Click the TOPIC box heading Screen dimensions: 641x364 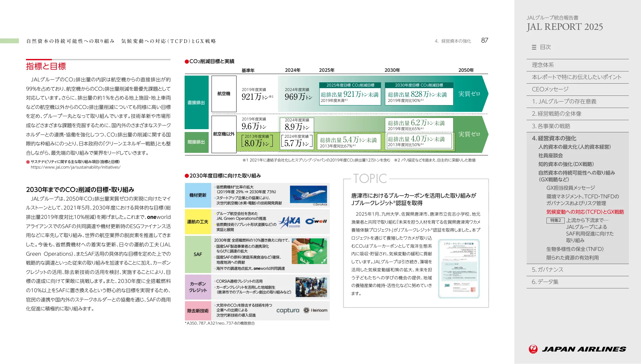click(x=370, y=178)
